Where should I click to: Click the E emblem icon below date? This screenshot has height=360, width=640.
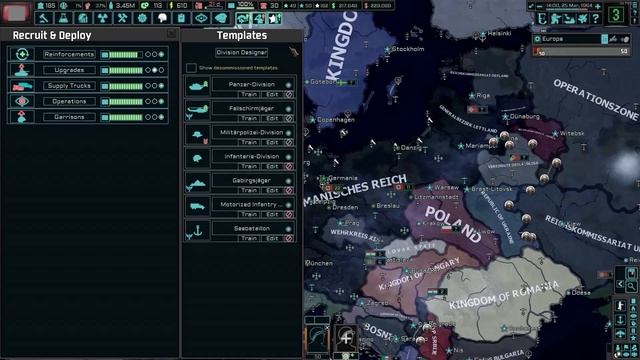tap(542, 18)
